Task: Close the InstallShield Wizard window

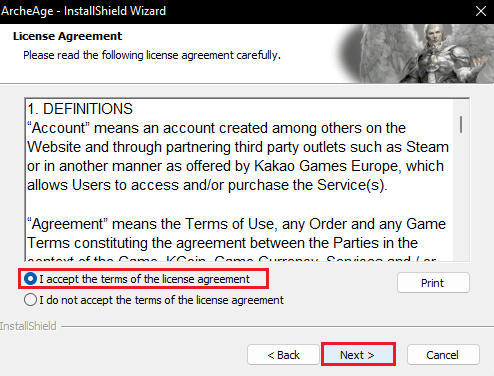Action: click(x=481, y=11)
